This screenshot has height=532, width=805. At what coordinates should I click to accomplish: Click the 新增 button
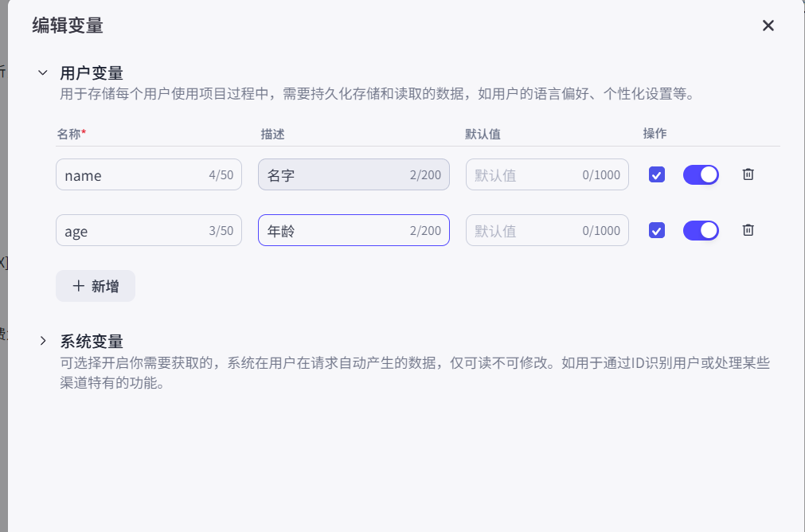point(96,286)
